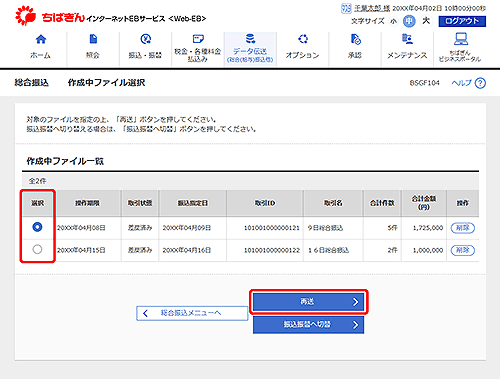
Task: Click 9日総合振込 transaction name
Action: 325,228
